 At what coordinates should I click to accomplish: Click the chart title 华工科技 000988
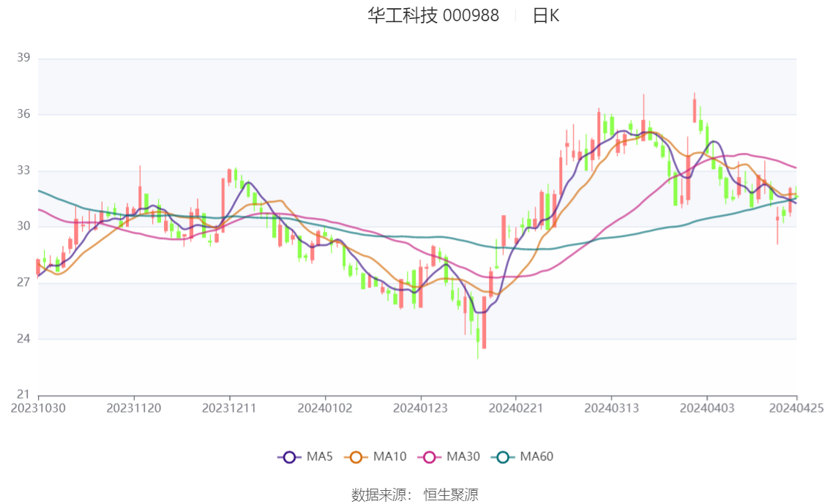click(433, 15)
